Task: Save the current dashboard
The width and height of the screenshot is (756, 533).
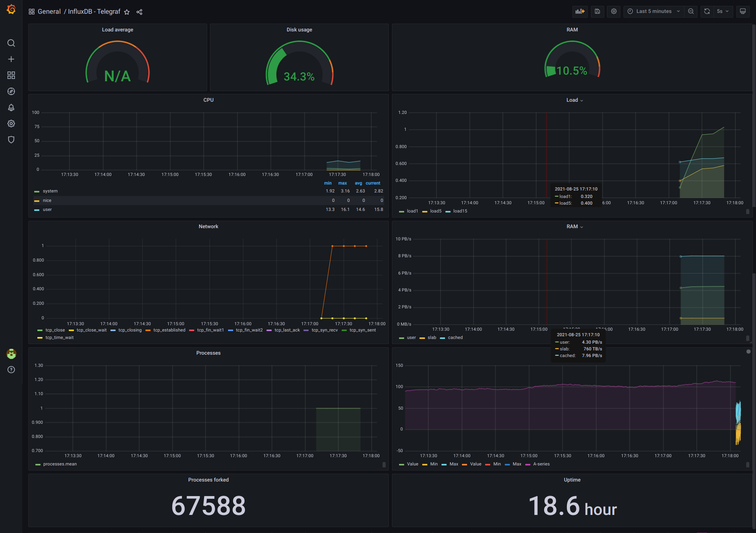Action: [597, 11]
